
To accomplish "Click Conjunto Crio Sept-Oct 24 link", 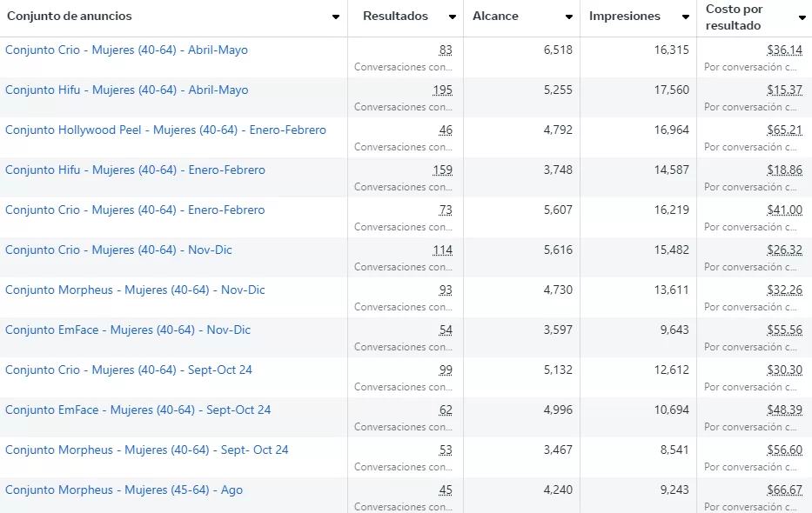I will tap(129, 370).
